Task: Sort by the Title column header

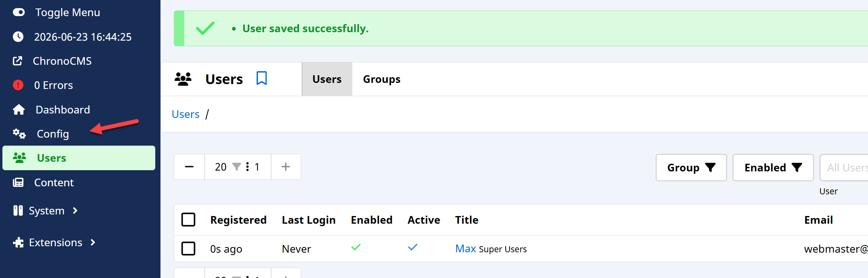Action: pos(467,220)
